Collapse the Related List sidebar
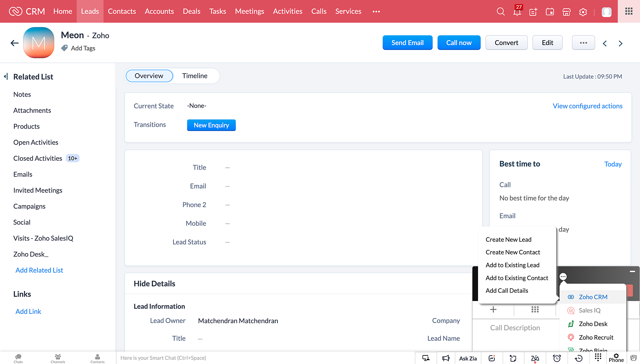Viewport: 640px width, 364px height. [x=5, y=76]
